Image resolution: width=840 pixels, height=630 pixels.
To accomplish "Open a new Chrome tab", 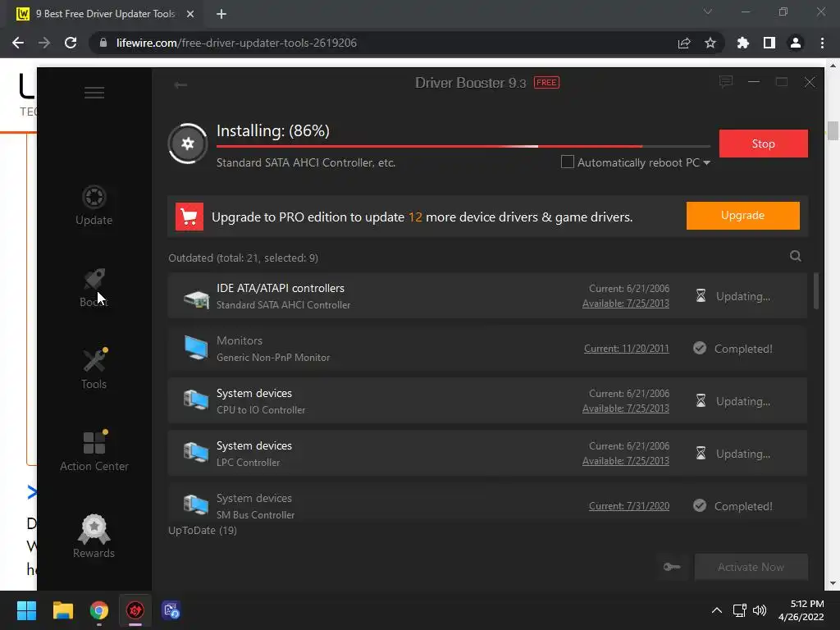I will (221, 14).
